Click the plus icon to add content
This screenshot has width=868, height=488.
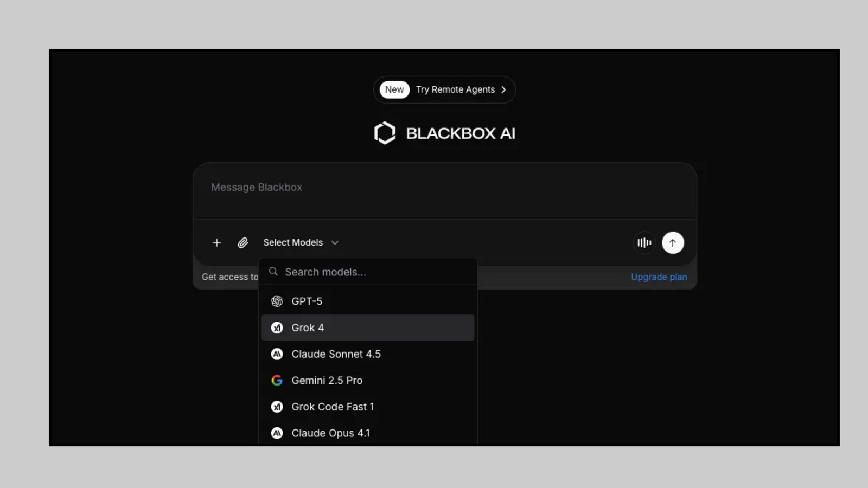(216, 242)
